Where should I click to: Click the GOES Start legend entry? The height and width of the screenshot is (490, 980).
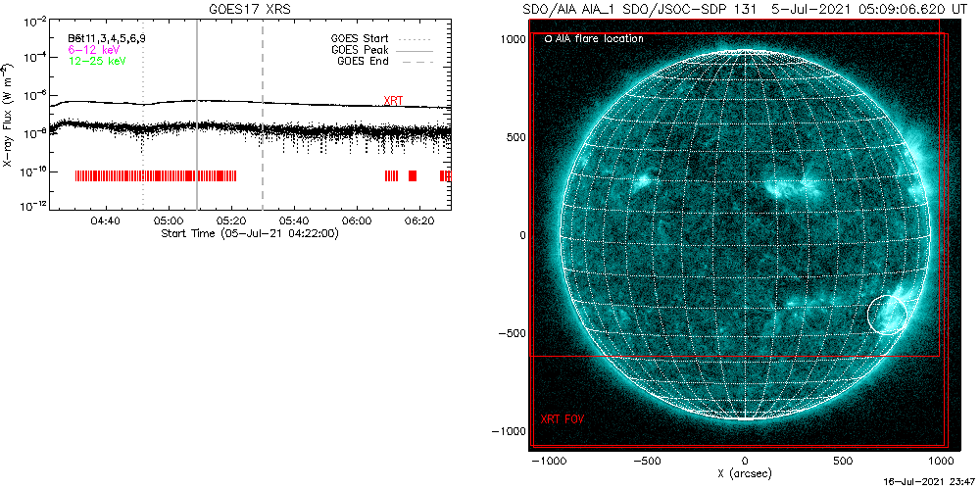tap(382, 37)
